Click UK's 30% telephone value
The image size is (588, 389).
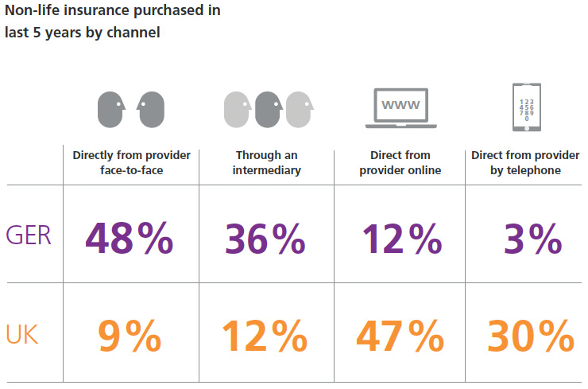531,336
